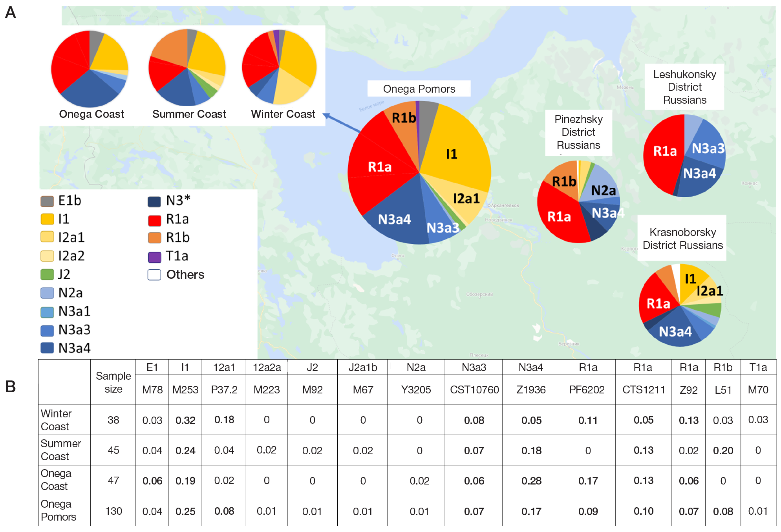Click the E1b gray legend swatch
The height and width of the screenshot is (532, 781).
pyautogui.click(x=47, y=201)
